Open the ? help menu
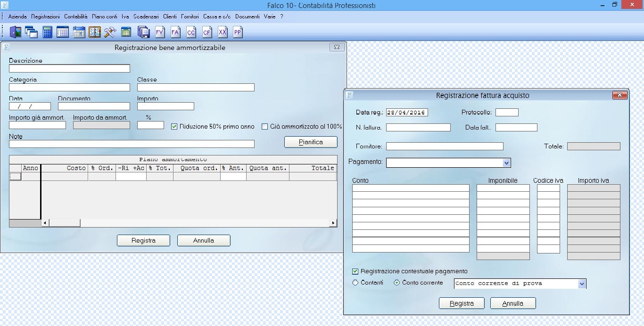This screenshot has height=326, width=644. [281, 16]
